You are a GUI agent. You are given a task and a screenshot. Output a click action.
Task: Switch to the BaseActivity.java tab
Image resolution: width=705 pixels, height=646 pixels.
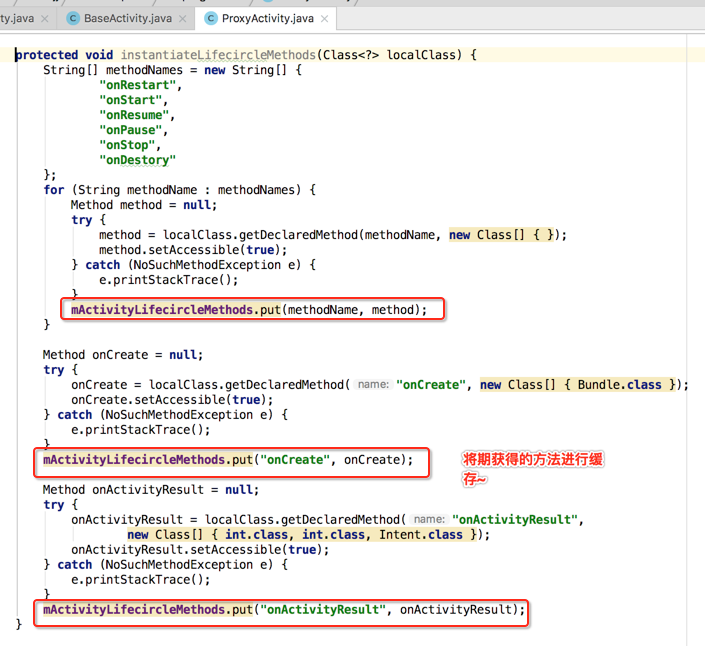128,18
